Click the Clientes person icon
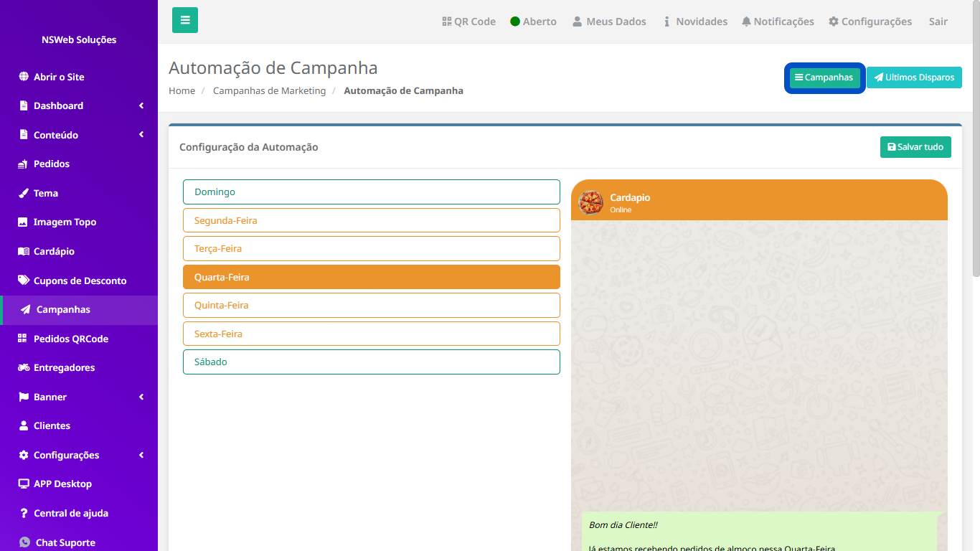The width and height of the screenshot is (980, 551). pos(24,425)
